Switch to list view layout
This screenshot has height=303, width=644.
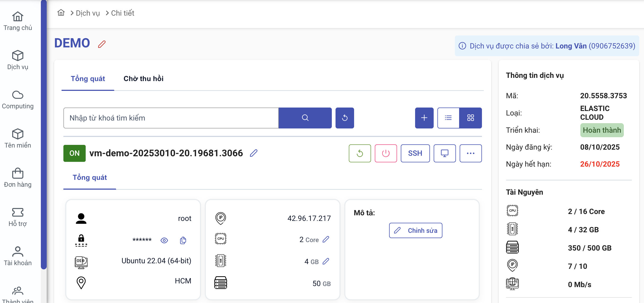(x=448, y=118)
